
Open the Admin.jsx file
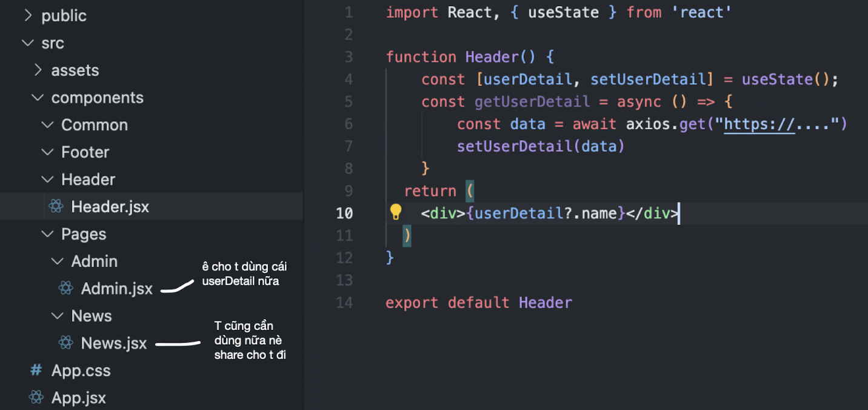pos(117,289)
